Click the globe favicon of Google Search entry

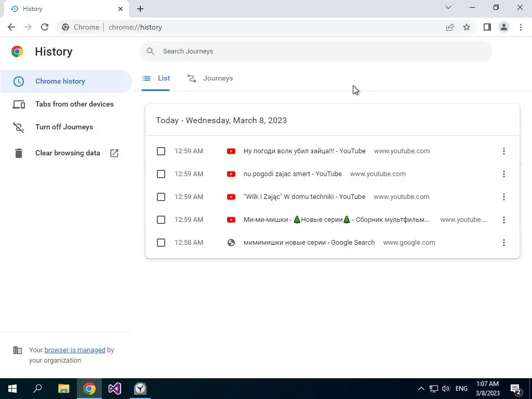[231, 243]
